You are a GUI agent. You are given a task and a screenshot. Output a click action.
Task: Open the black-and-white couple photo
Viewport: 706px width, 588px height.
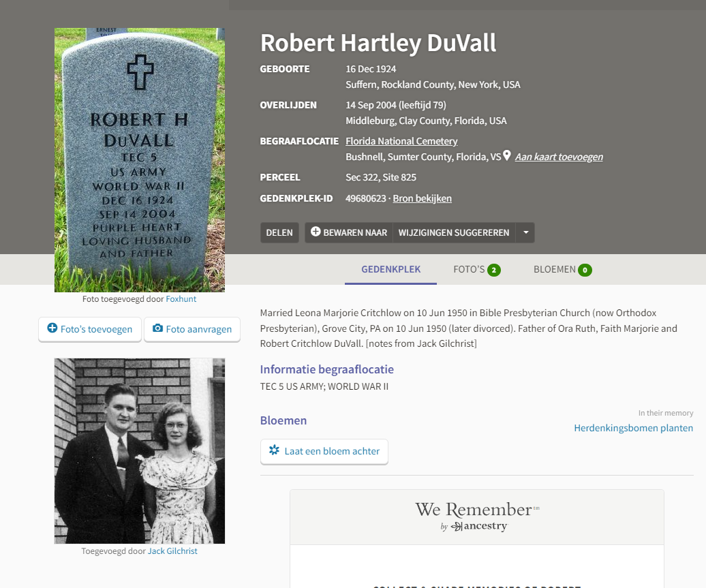pos(140,450)
